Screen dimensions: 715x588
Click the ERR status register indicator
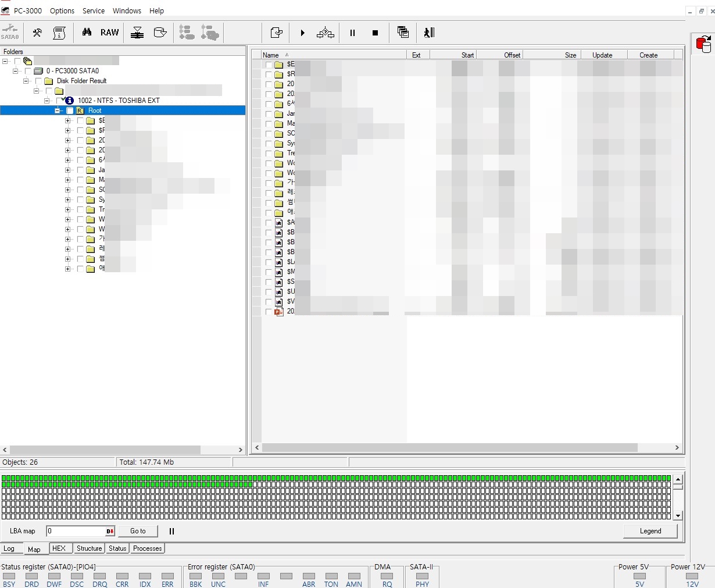pos(167,576)
